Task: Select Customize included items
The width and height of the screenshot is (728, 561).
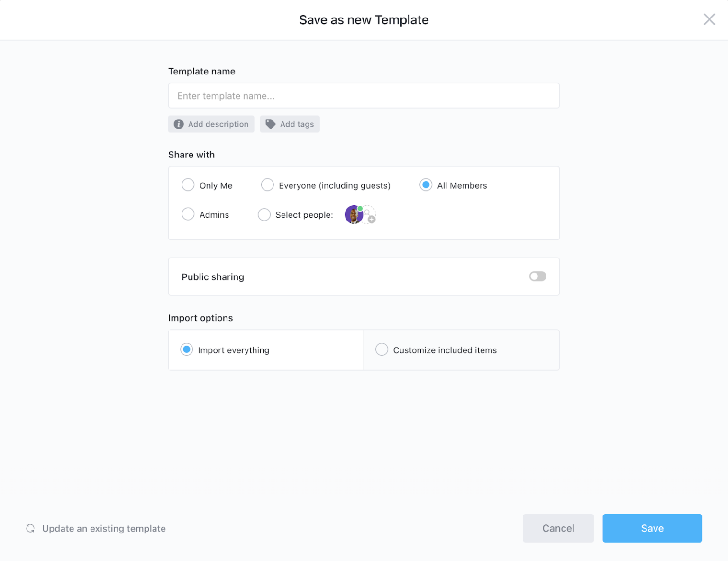Action: pyautogui.click(x=382, y=349)
